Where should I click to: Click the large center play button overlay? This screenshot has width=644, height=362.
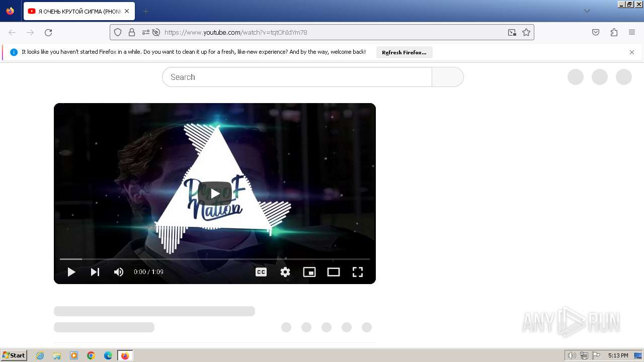[215, 194]
